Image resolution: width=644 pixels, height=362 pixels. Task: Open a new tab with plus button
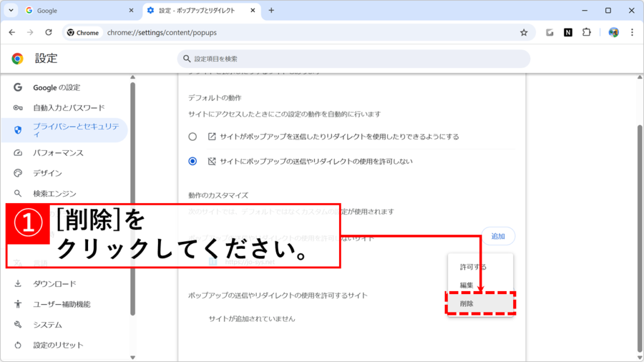click(271, 10)
